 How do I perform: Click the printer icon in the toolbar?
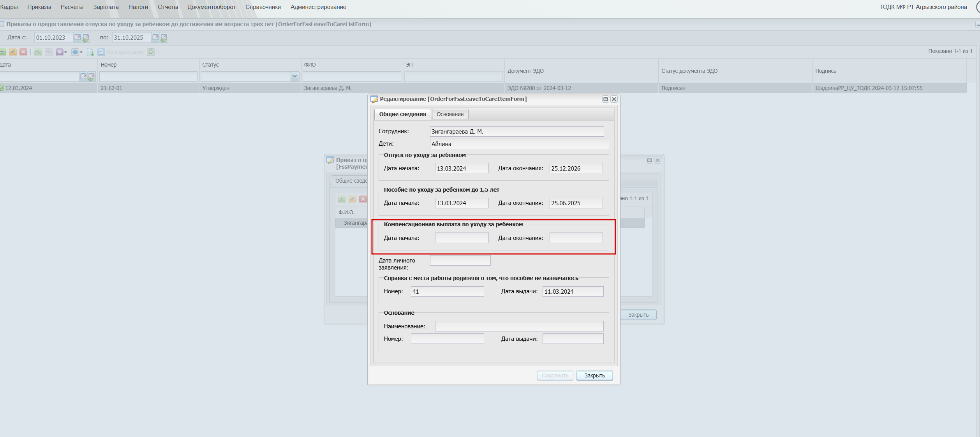pos(75,52)
